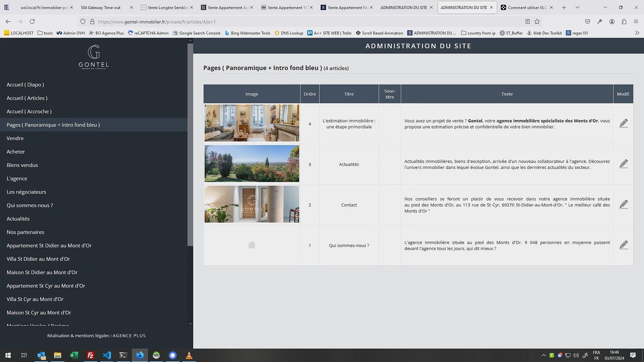
Task: Open the developer tools wrench icon
Action: click(600, 22)
